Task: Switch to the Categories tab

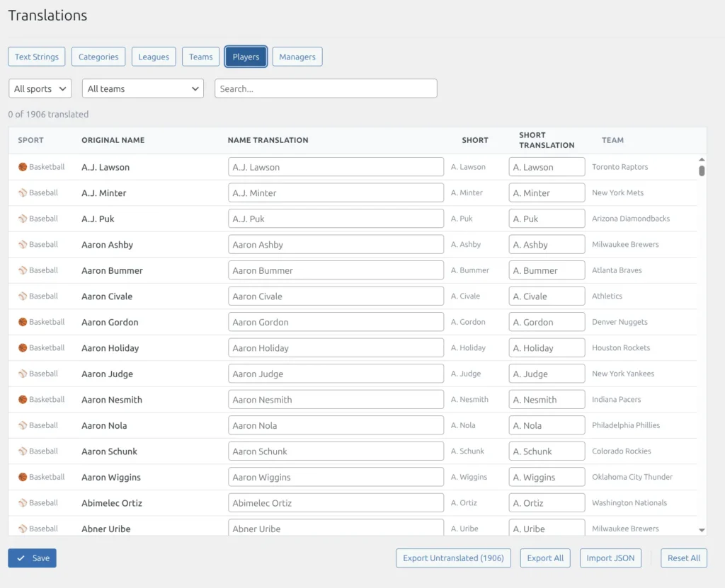Action: [98, 57]
